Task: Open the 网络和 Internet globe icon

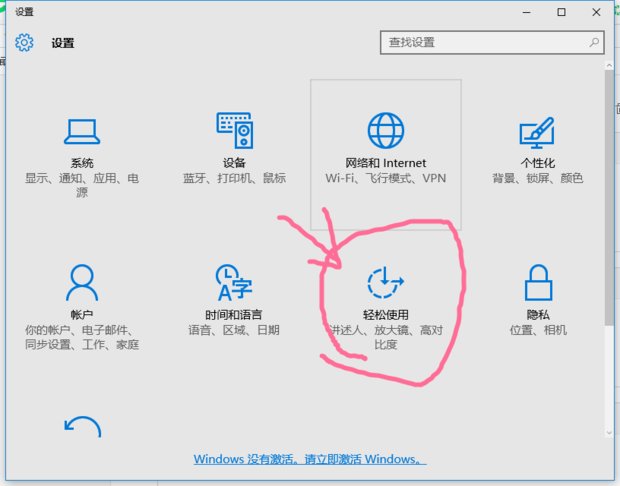Action: 386,130
